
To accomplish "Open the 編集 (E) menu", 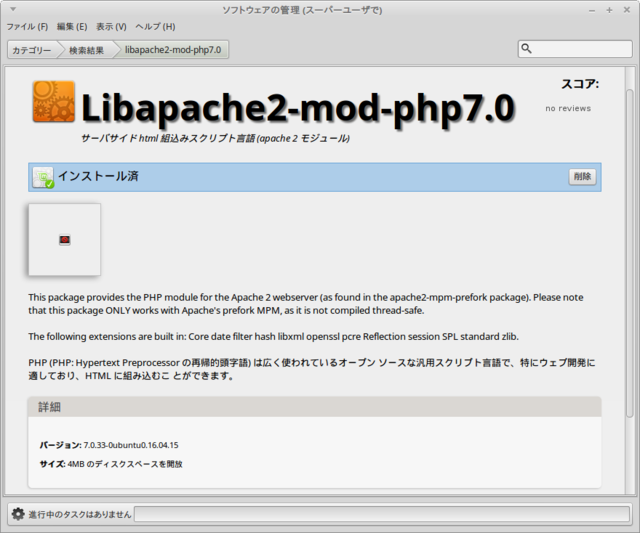I will coord(72,27).
